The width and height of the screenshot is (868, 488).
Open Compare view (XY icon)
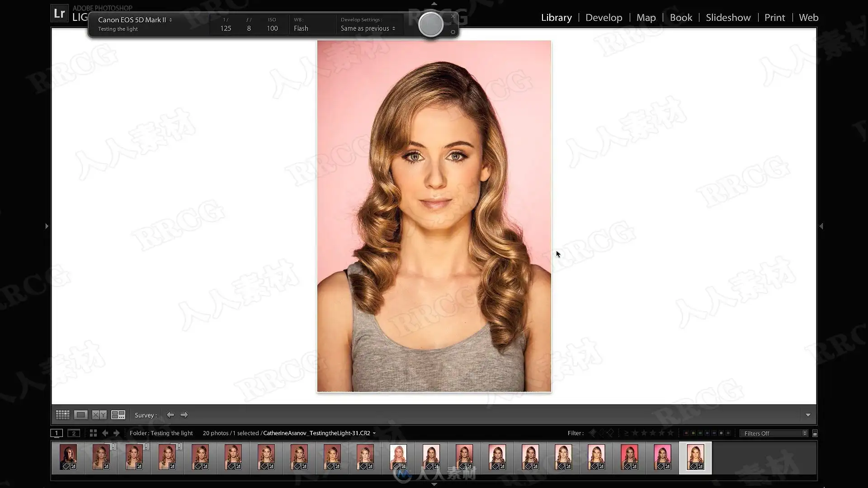(x=99, y=415)
